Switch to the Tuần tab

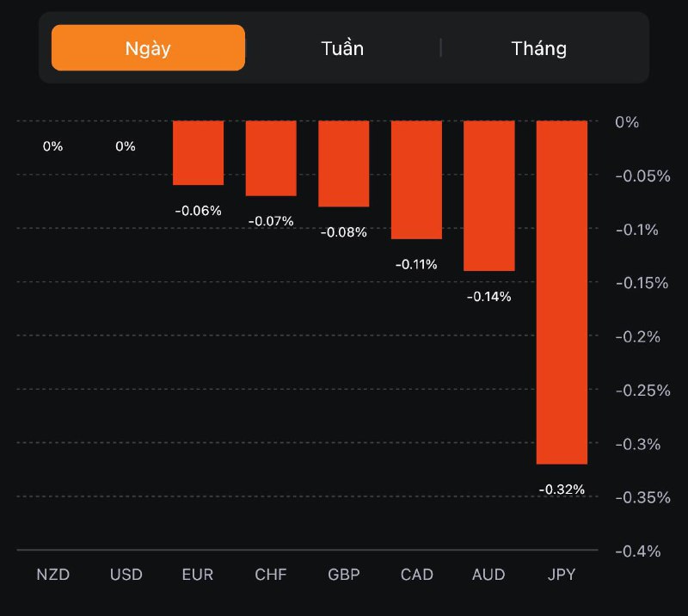point(342,47)
